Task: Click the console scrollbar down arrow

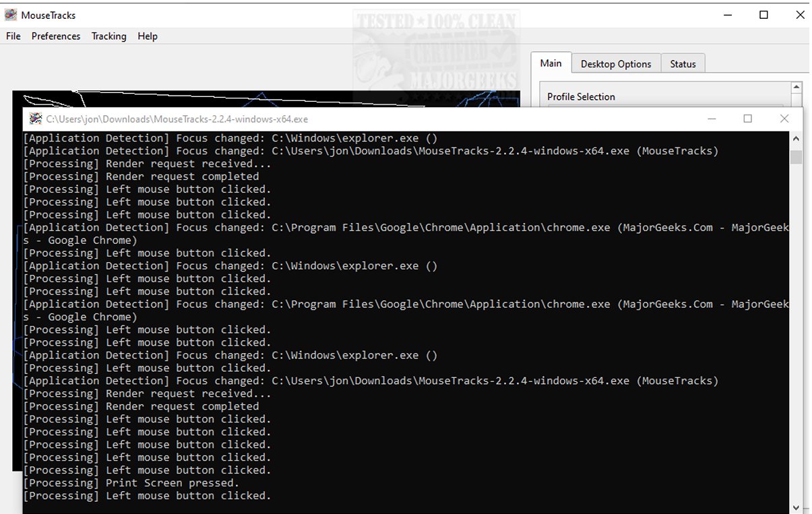Action: 796,507
